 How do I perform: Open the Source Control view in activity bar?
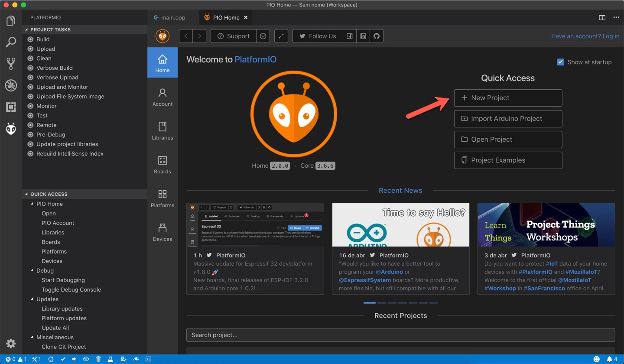(x=10, y=64)
